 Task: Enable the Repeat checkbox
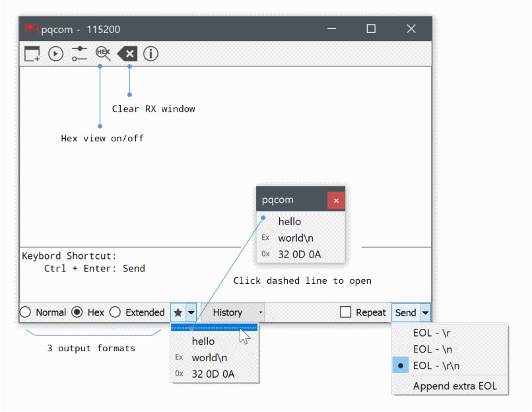tap(363, 312)
